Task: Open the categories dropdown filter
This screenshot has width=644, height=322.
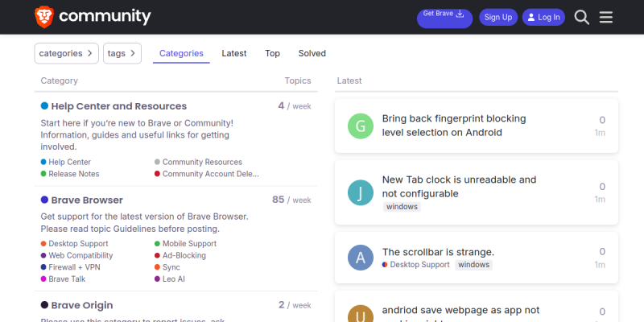Action: (67, 53)
